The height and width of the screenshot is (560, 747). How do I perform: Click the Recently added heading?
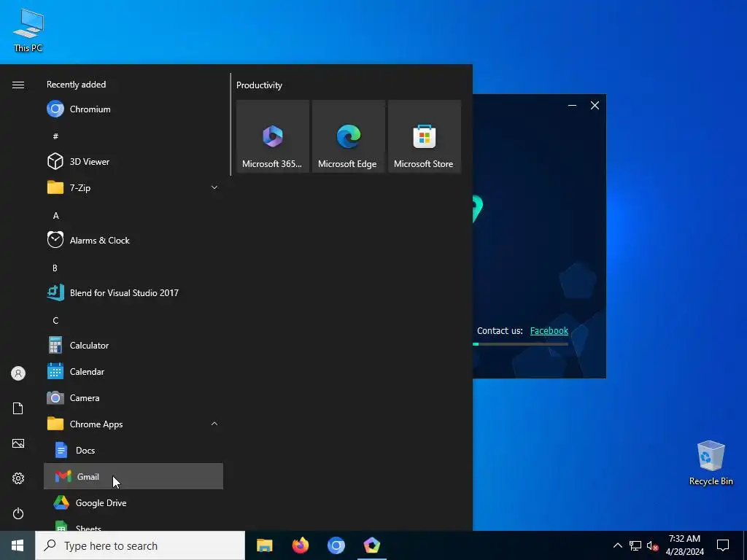click(x=76, y=85)
